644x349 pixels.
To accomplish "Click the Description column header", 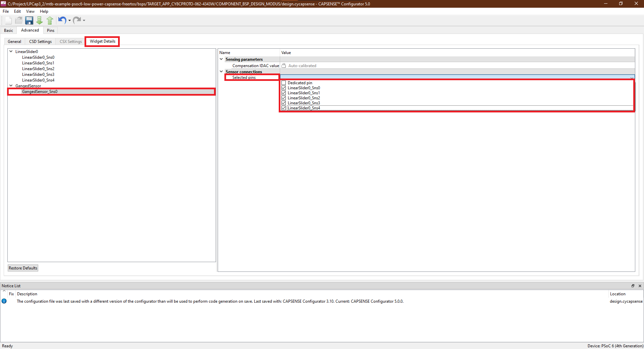I will pyautogui.click(x=27, y=294).
